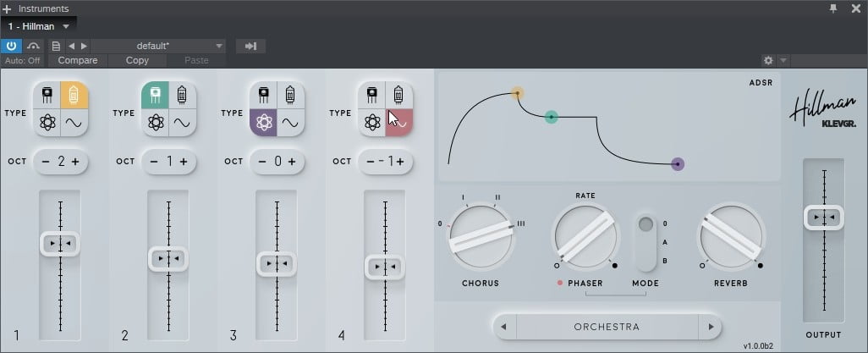
Task: Click the purple release point on ADSR curve
Action: (677, 164)
